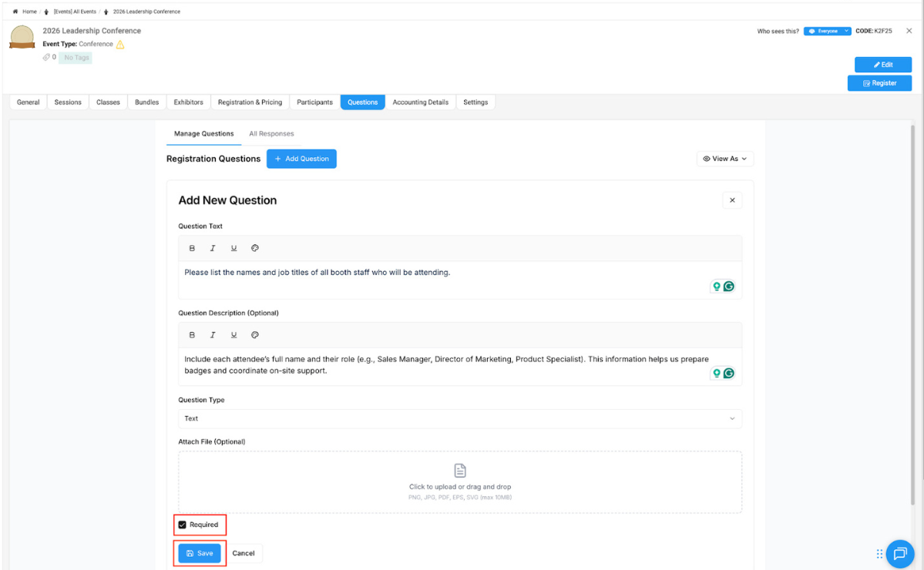
Task: Switch to the All Responses tab
Action: pos(271,133)
